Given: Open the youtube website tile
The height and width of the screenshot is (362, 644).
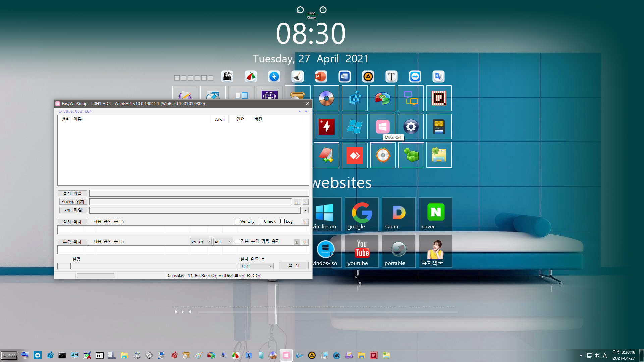Looking at the screenshot, I should point(362,251).
